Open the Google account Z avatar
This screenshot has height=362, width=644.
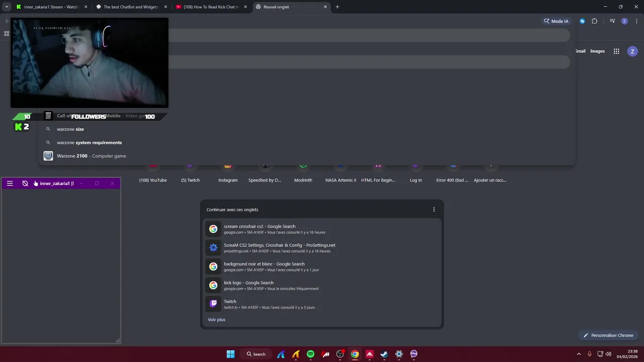(632, 51)
